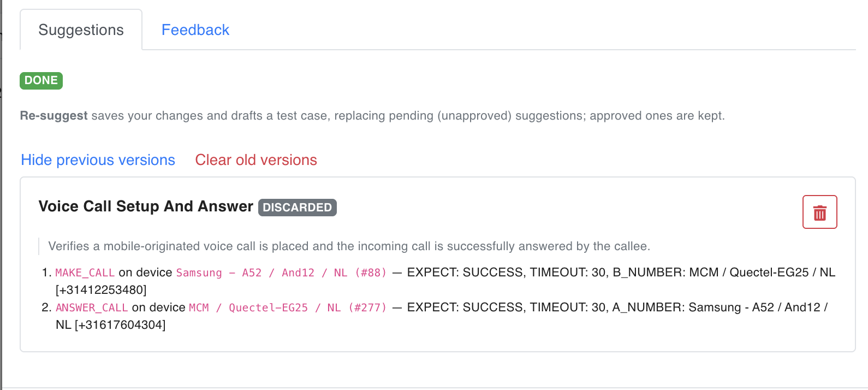Hide previous versions of suggestions
Viewport: 868px width, 390px height.
(98, 160)
